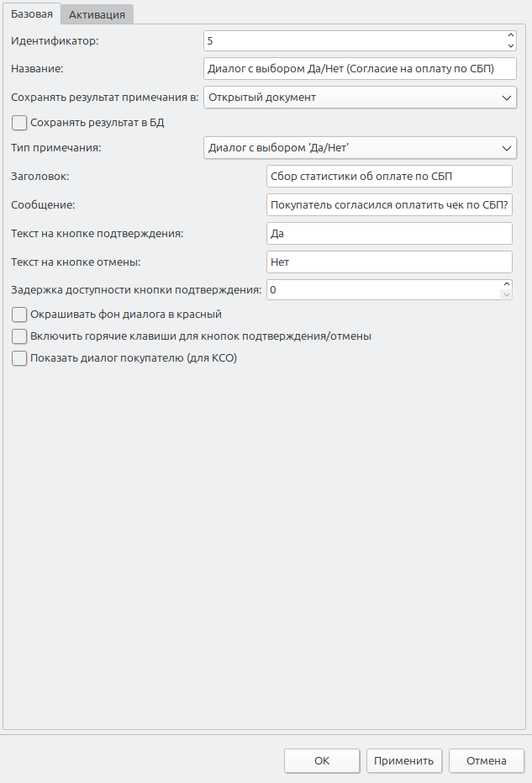Check Показать диалог покупателю (для КСО)

coord(20,358)
